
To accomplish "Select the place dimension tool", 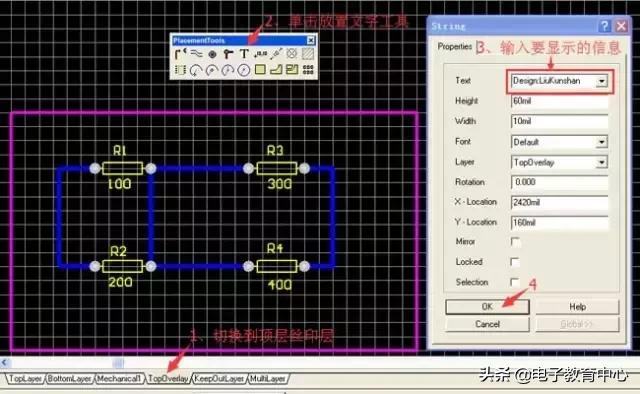I will (x=276, y=54).
